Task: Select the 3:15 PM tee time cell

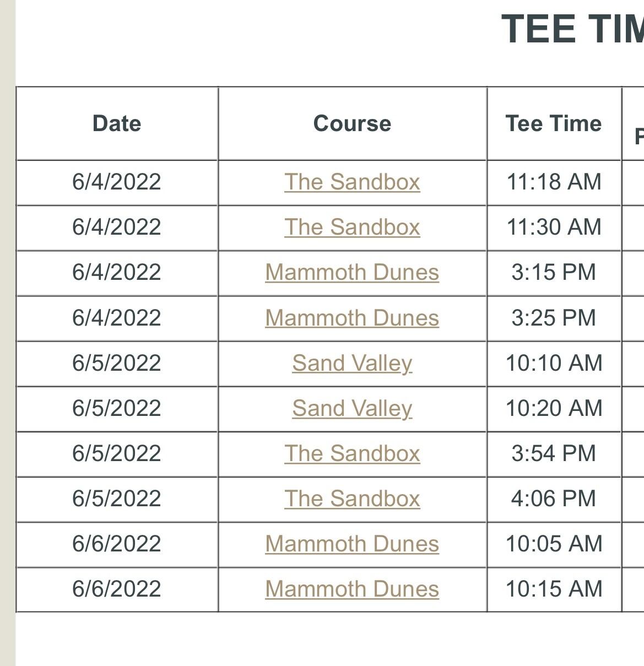Action: click(554, 273)
